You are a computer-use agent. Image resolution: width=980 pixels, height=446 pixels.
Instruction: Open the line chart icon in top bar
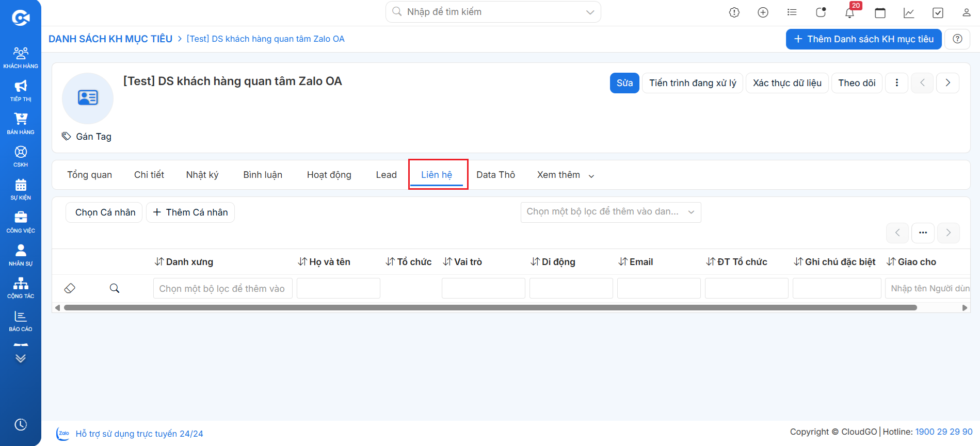[x=909, y=12]
